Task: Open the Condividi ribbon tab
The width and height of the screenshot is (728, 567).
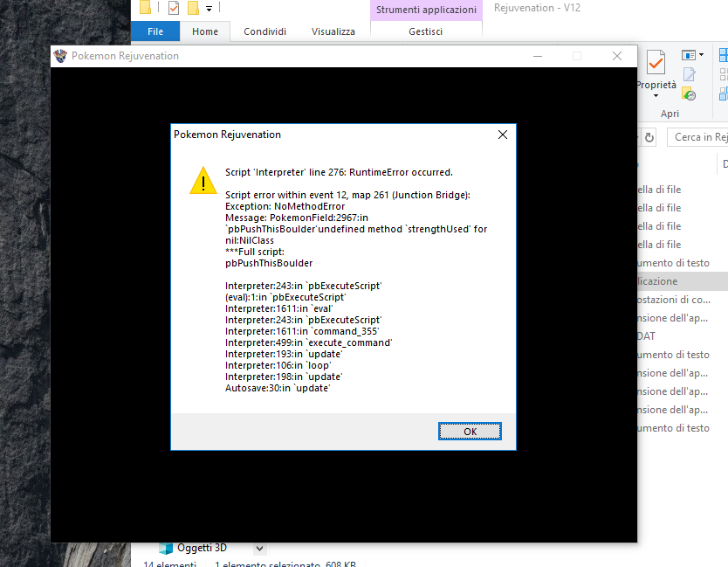Action: click(264, 31)
